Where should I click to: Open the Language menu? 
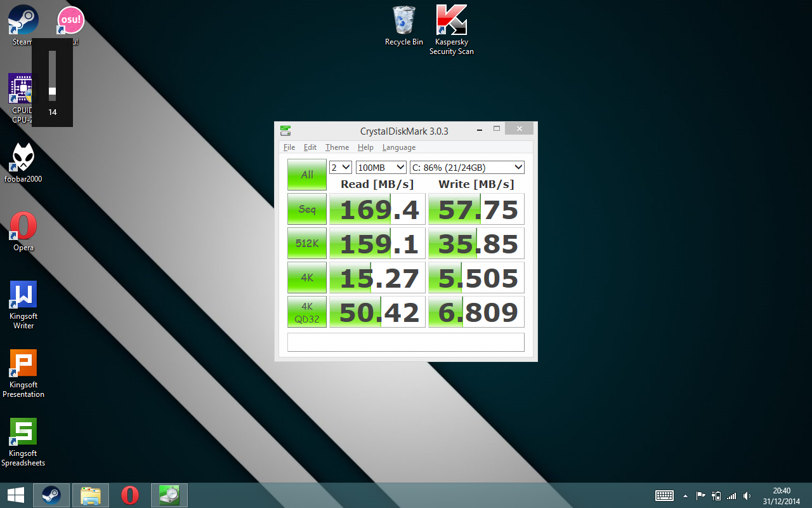[x=399, y=147]
